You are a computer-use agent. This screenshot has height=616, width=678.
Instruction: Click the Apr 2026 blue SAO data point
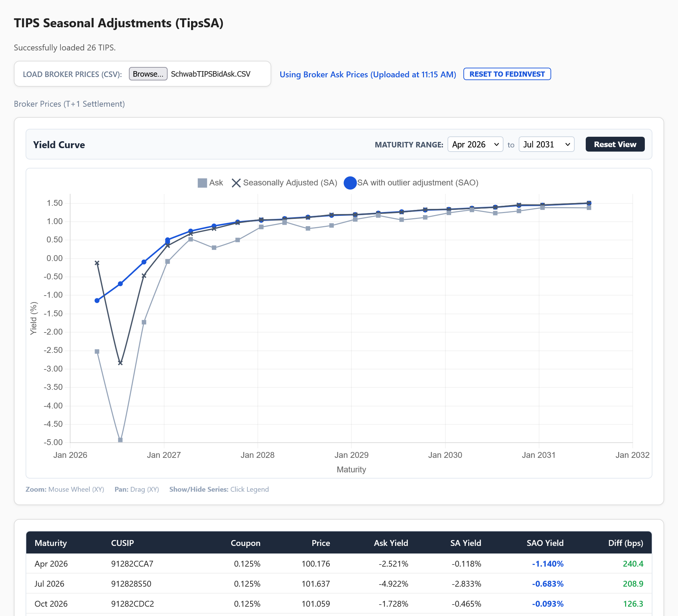coord(97,300)
